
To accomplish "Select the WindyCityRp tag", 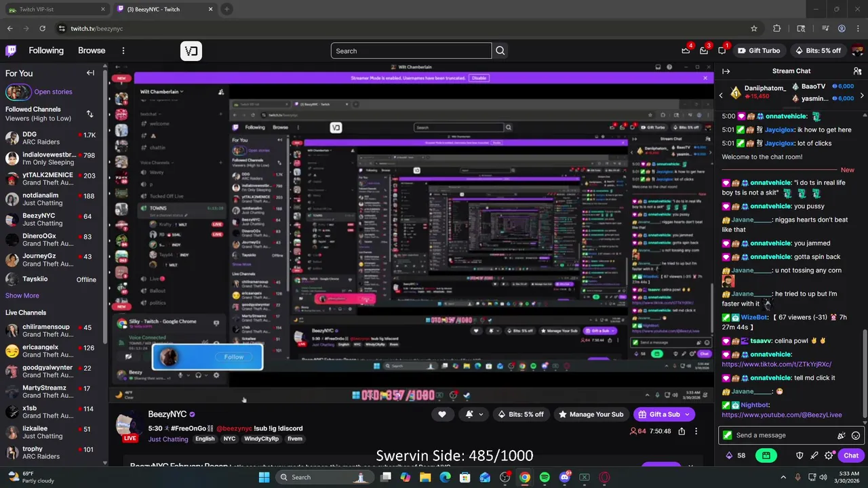I will tap(262, 439).
